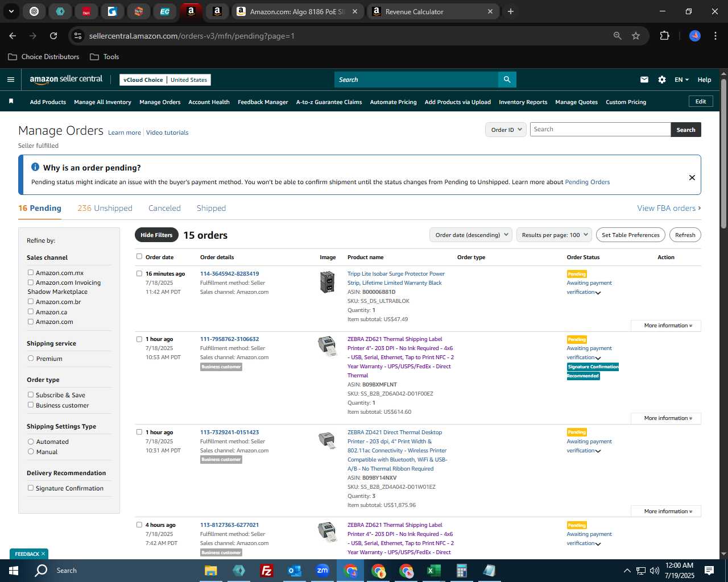Open the tab search dropdown arrow
The image size is (728, 582).
click(11, 11)
